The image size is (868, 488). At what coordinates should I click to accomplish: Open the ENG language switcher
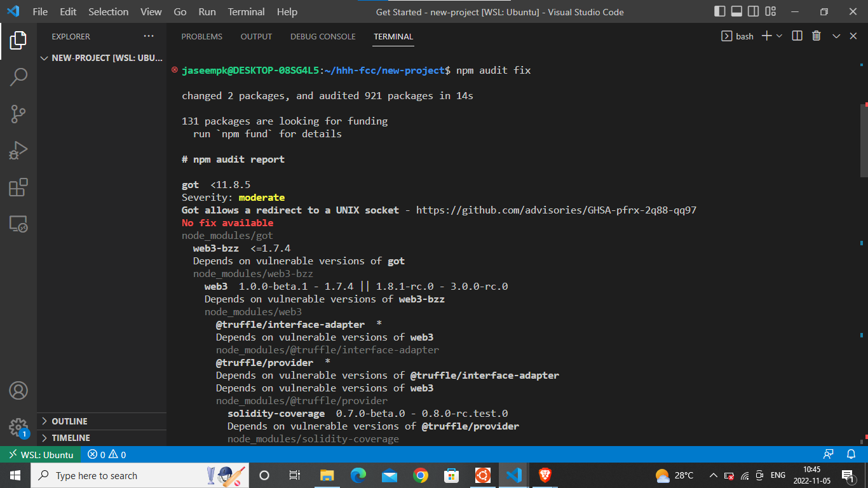(x=778, y=475)
